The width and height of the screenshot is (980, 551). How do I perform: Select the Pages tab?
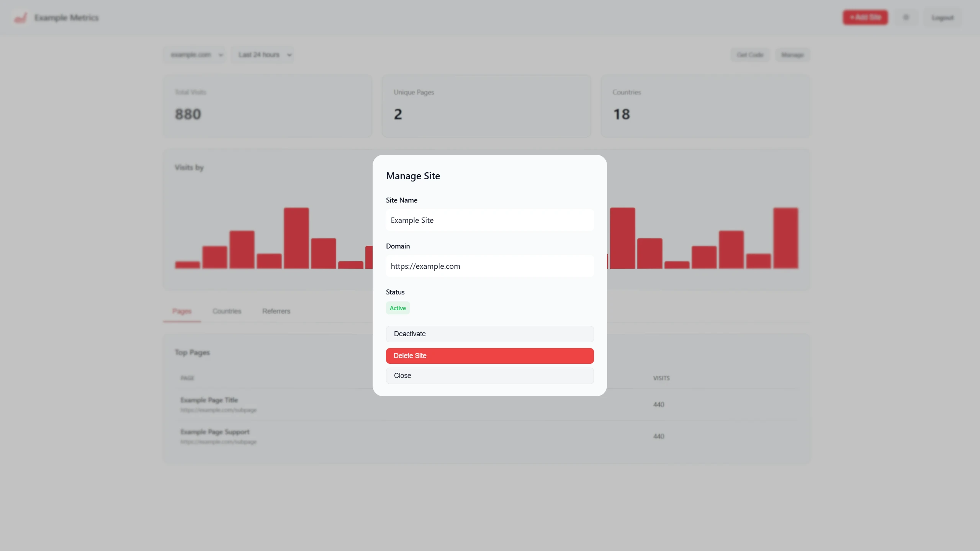182,311
